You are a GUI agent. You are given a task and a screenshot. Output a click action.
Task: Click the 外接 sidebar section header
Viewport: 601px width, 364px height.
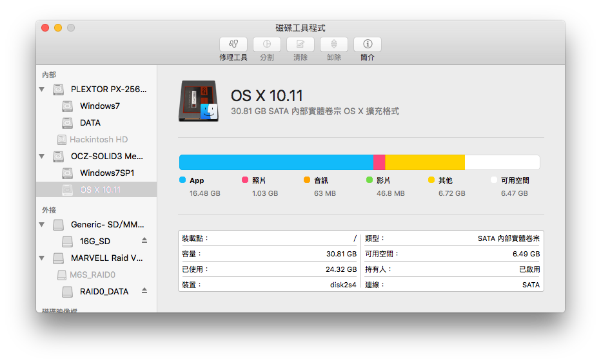49,210
